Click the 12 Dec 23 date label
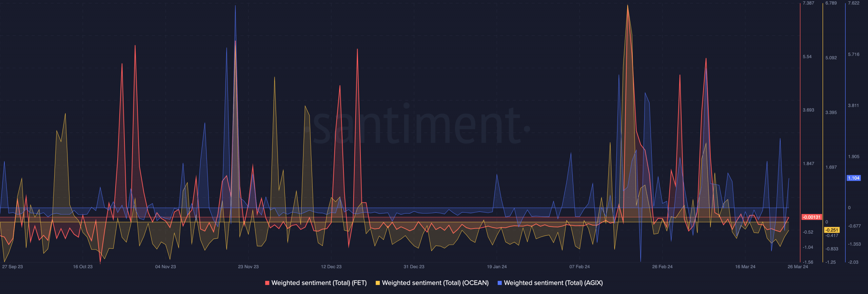 [x=331, y=267]
